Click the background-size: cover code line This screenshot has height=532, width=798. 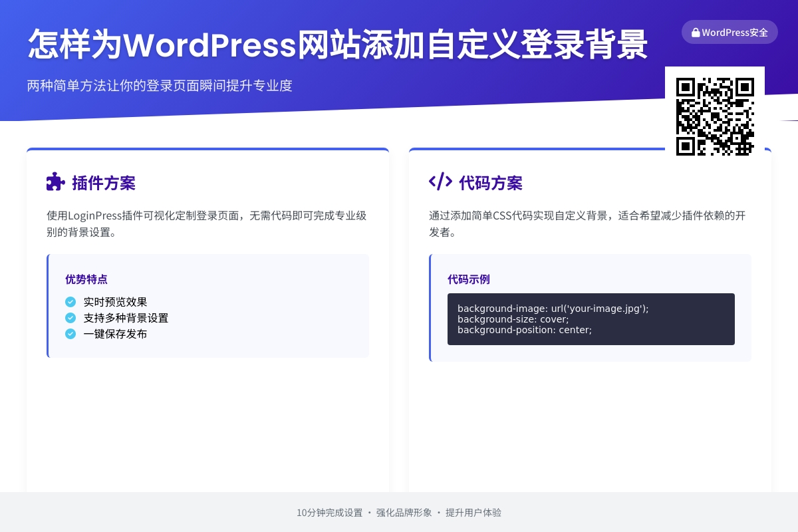click(513, 319)
